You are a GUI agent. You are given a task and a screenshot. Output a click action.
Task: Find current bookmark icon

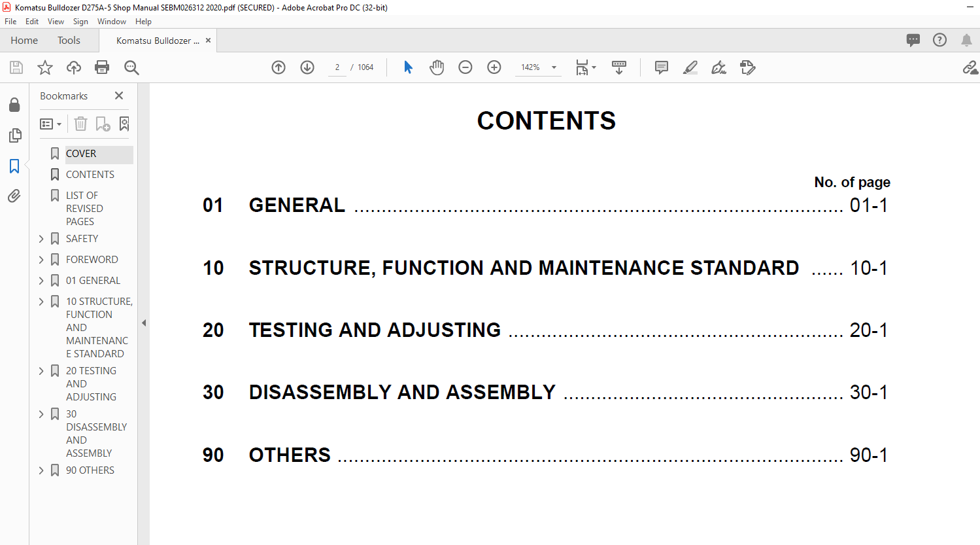tap(124, 124)
